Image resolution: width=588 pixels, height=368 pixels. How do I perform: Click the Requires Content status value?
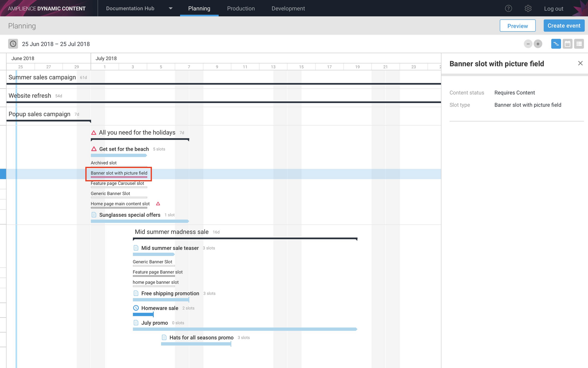coord(514,93)
